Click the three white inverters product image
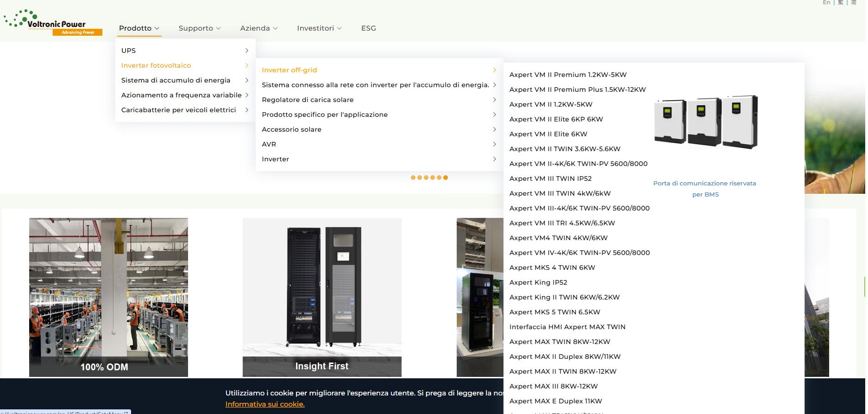The height and width of the screenshot is (414, 868). pyautogui.click(x=706, y=121)
